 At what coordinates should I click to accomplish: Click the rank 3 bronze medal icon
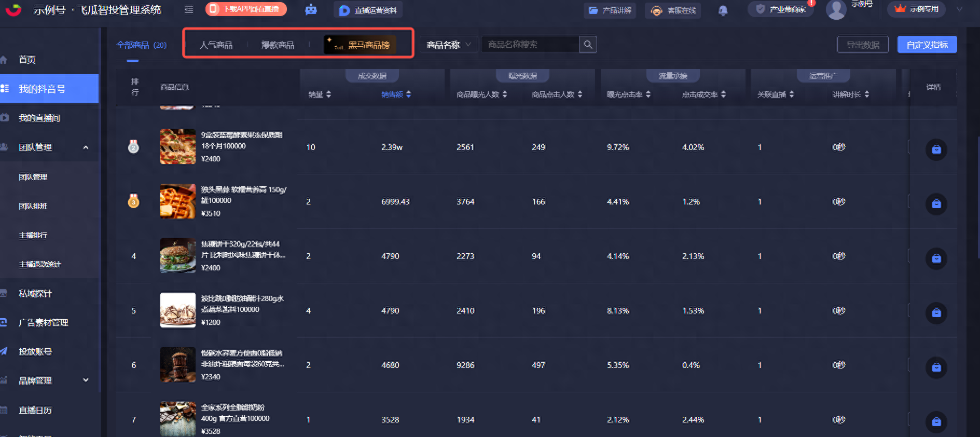133,201
